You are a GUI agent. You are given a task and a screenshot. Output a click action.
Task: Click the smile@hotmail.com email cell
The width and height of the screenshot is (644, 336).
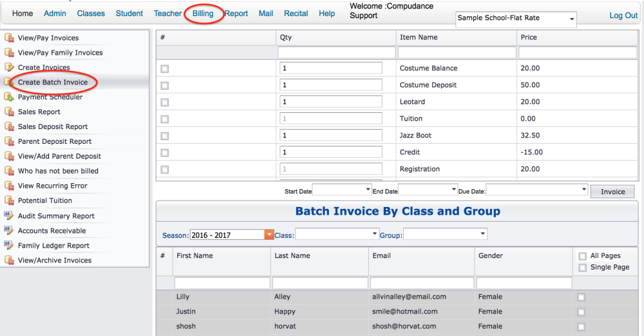coord(404,311)
